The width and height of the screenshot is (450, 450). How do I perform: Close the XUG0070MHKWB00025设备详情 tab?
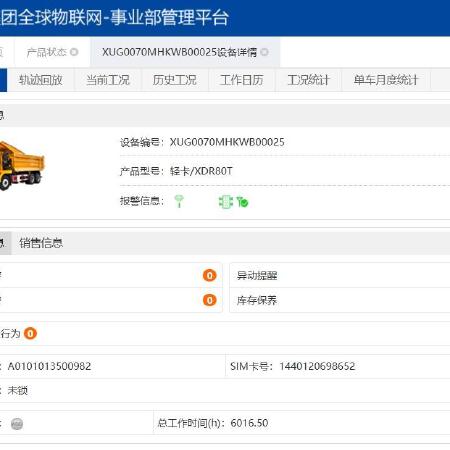[x=264, y=52]
